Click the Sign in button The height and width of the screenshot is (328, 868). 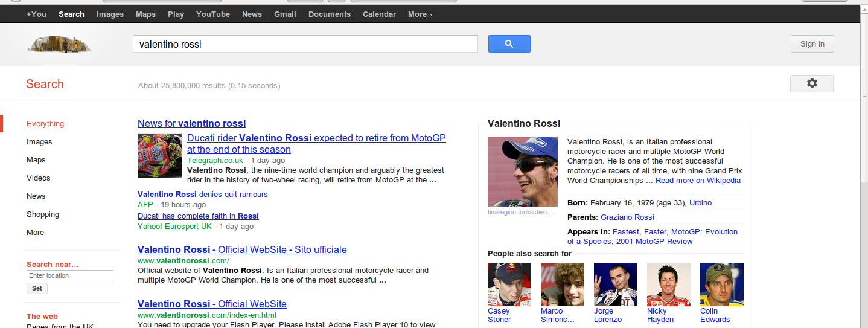pyautogui.click(x=812, y=43)
